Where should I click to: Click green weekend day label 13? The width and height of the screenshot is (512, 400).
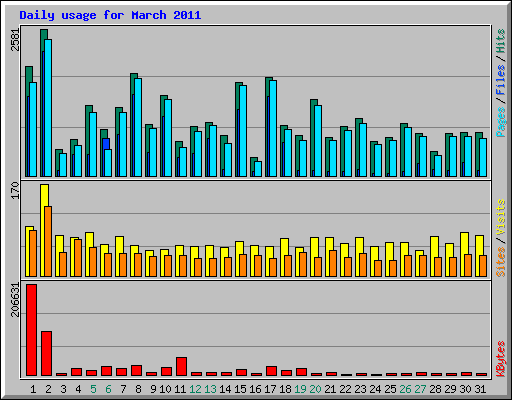(210, 389)
